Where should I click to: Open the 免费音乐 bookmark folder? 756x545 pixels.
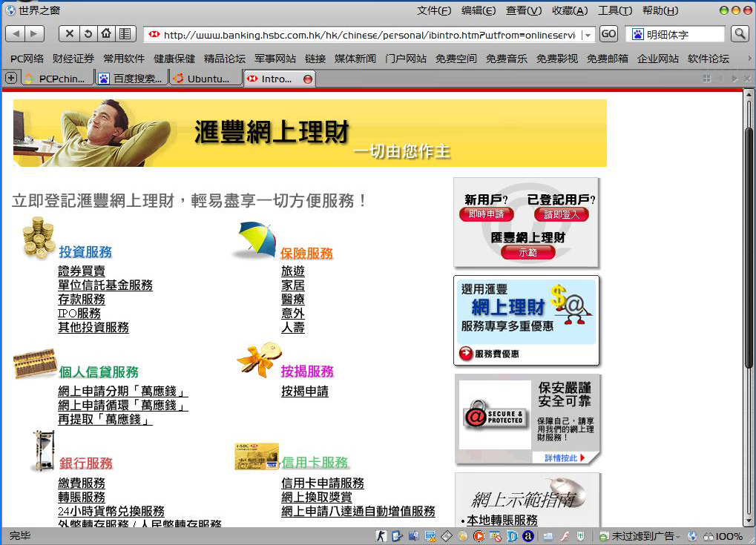click(506, 59)
